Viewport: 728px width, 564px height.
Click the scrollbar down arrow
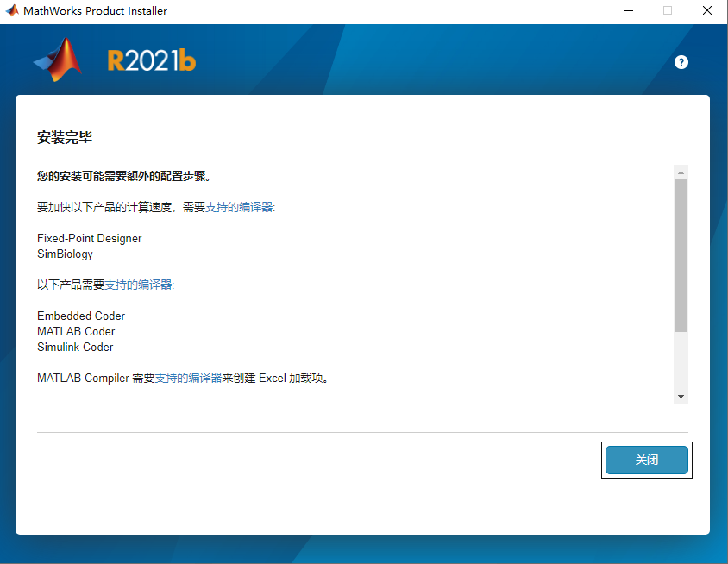681,395
